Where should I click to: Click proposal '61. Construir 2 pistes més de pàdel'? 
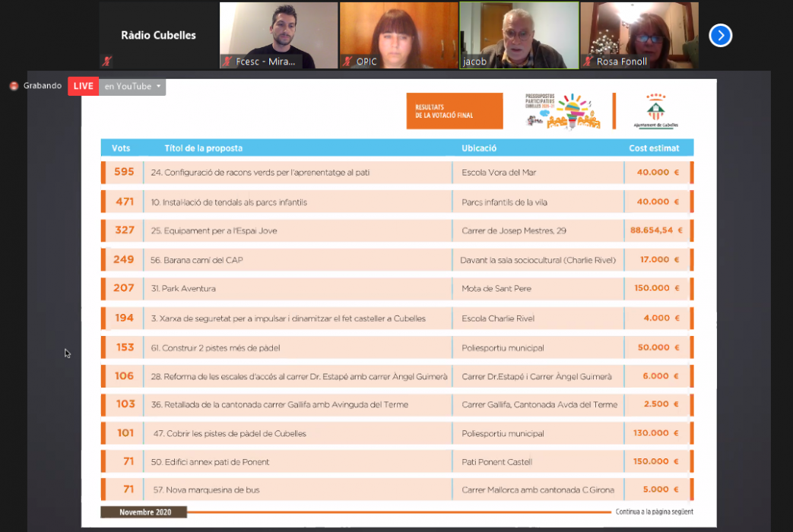[x=215, y=347]
